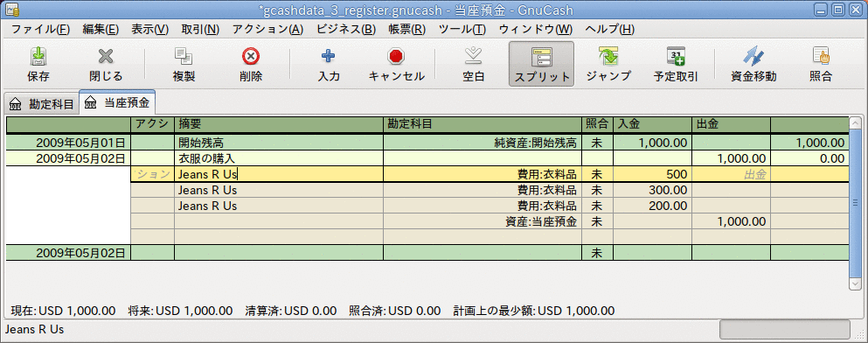Select the 当座預金 tab
The image size is (868, 343).
117,103
